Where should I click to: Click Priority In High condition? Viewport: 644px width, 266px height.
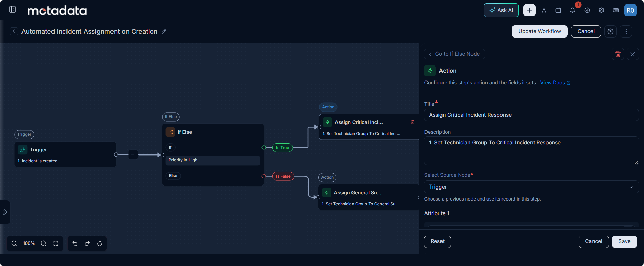tap(213, 160)
